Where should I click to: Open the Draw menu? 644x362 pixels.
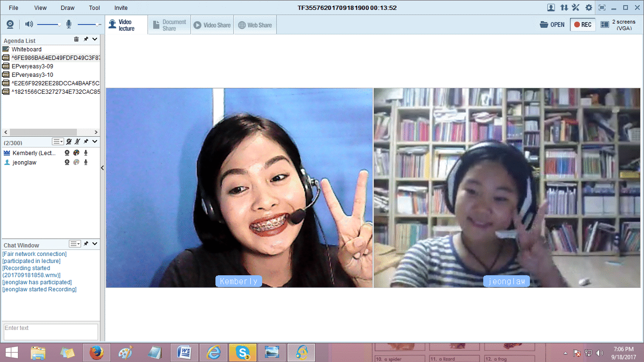click(67, 8)
